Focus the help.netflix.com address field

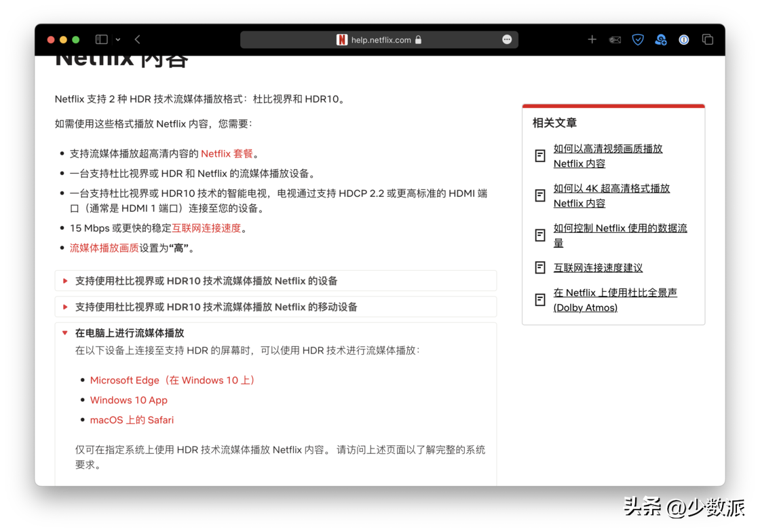tap(379, 40)
